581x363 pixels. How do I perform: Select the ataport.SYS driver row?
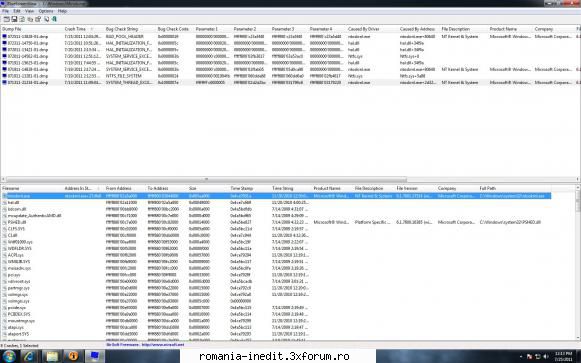(276, 334)
